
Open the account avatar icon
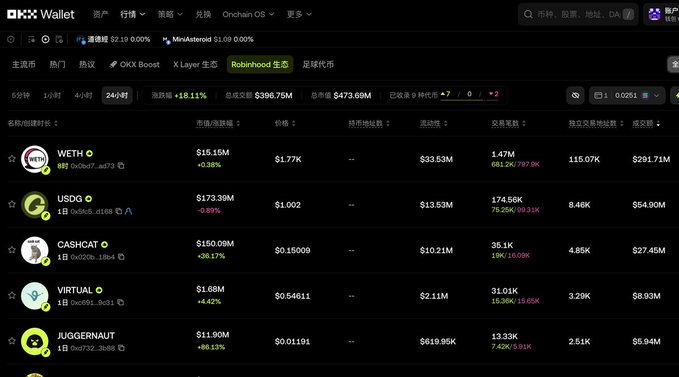[x=654, y=14]
